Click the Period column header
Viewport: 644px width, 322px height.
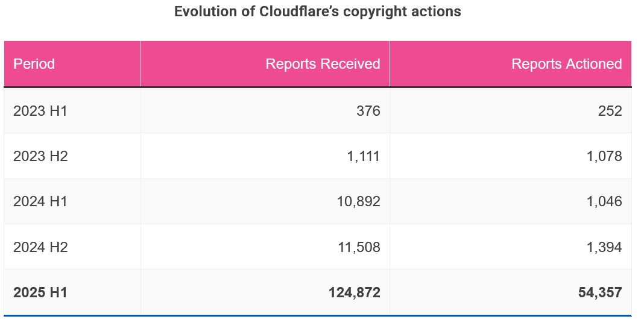[x=34, y=64]
